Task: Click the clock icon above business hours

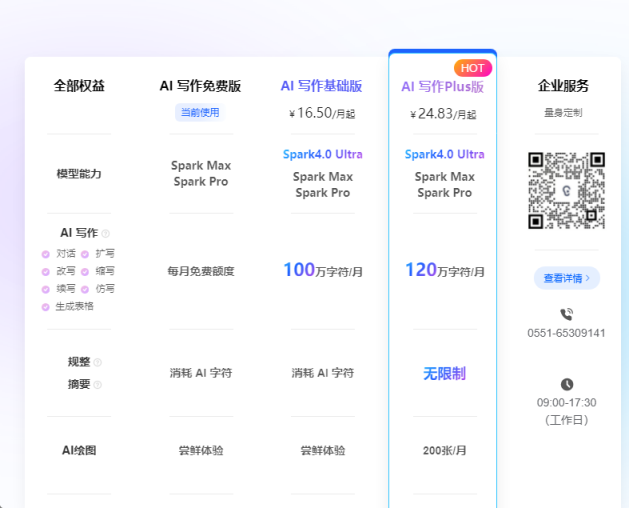Action: 567,384
